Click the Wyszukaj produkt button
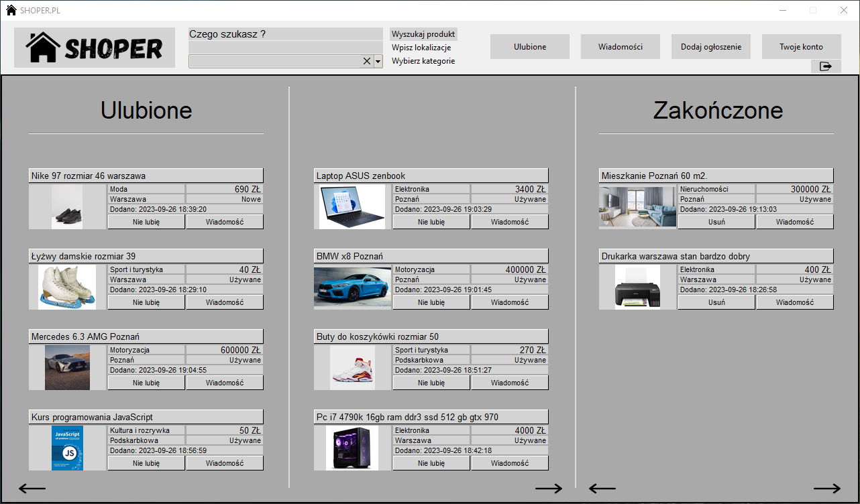This screenshot has height=504, width=860. coord(423,34)
